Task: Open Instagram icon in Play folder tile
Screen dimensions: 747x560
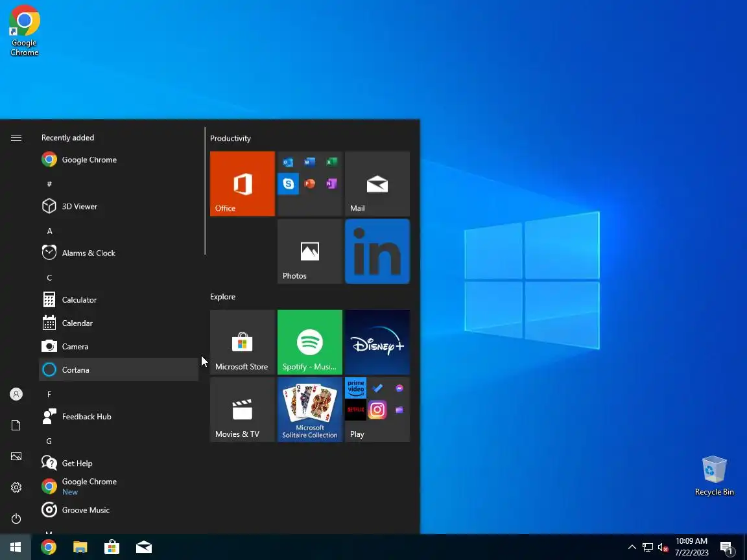Action: (377, 410)
